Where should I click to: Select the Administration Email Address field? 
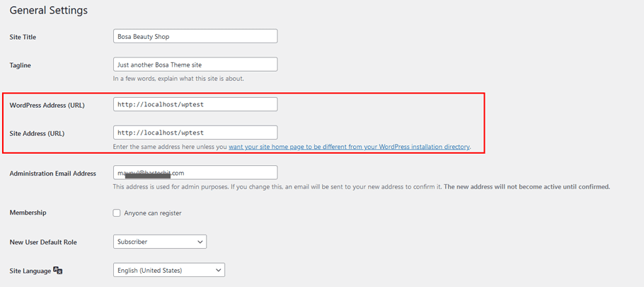(195, 173)
